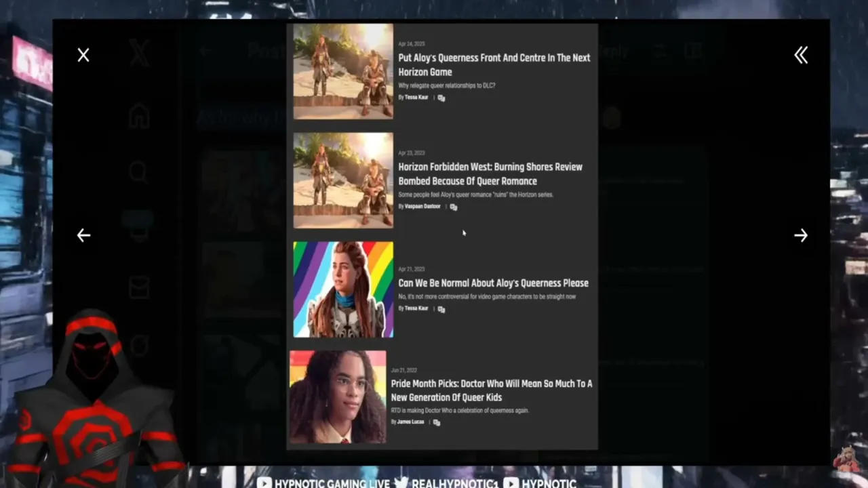
Task: Open author Tessa Kaur under 'Can We Be Normal' article
Action: (416, 308)
